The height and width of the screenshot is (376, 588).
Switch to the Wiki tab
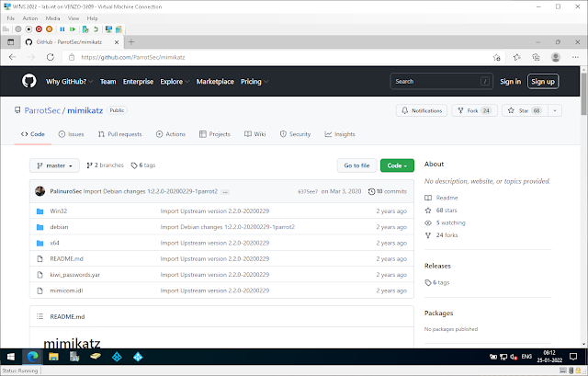point(255,134)
